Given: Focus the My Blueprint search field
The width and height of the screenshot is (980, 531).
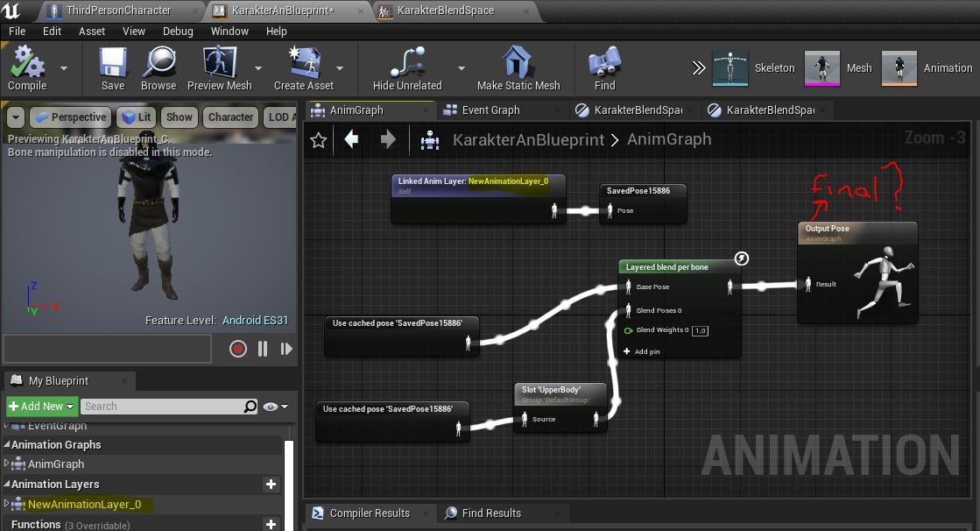Looking at the screenshot, I should (x=169, y=407).
